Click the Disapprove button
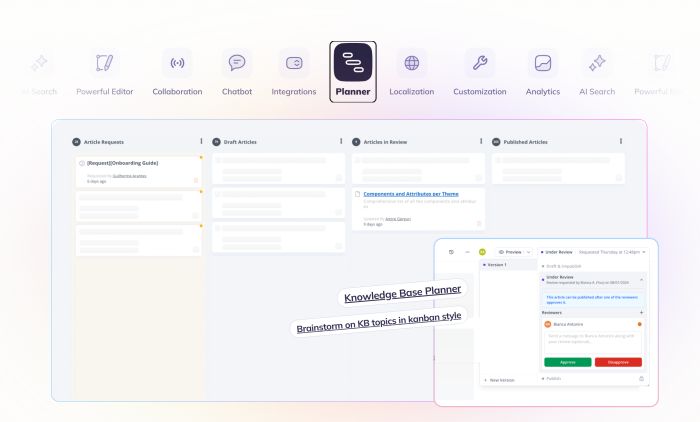Viewport: 700px width, 422px height. tap(618, 362)
